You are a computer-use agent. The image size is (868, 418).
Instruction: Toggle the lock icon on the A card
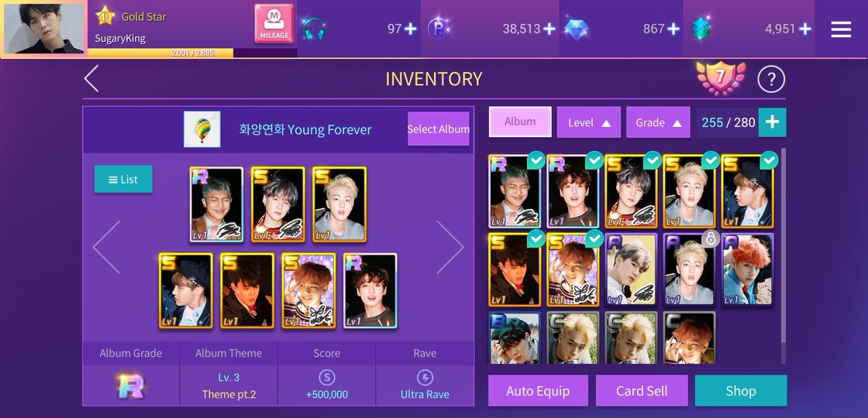(710, 239)
